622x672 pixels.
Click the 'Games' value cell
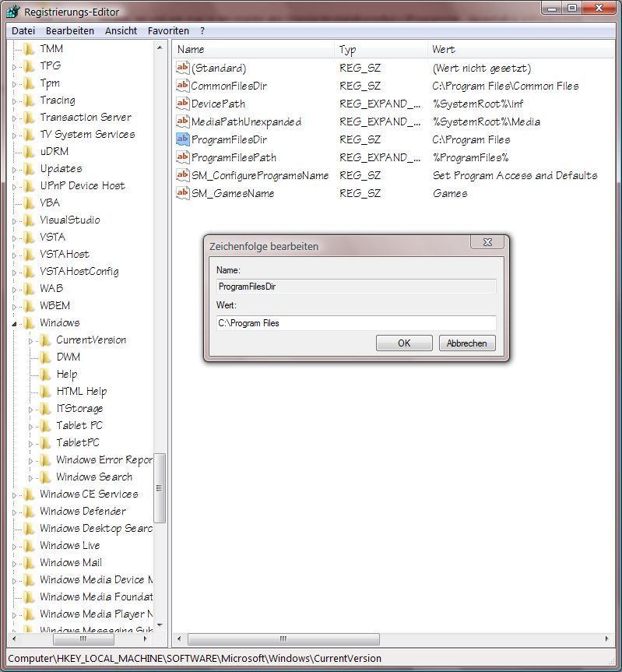(x=450, y=193)
